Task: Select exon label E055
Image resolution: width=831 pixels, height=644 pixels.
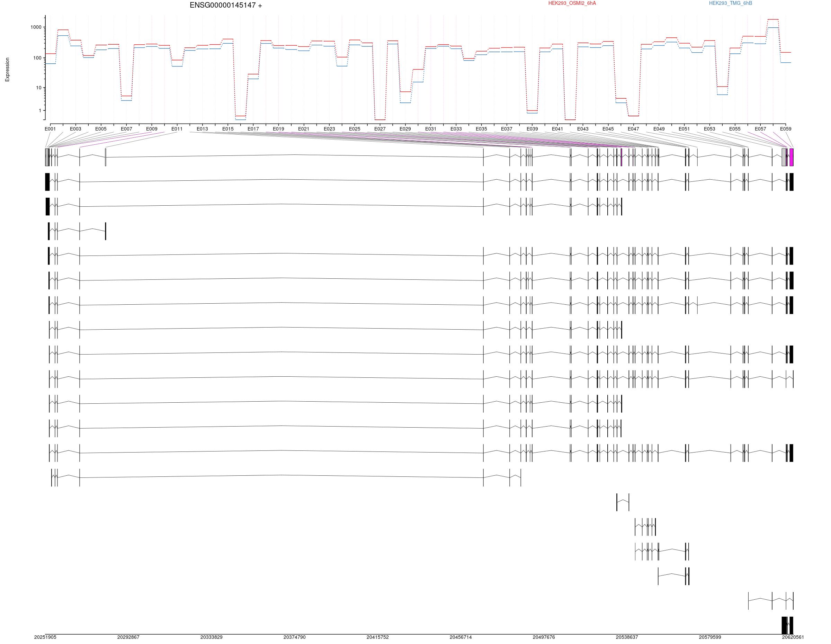Action: [x=735, y=129]
